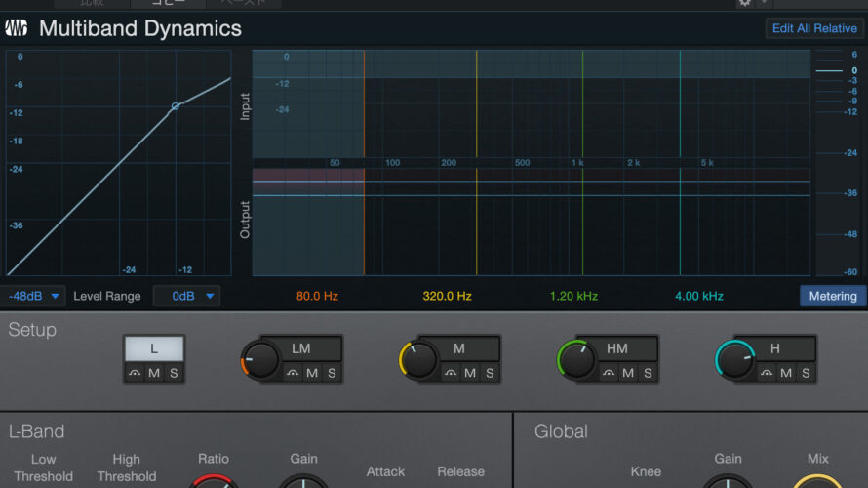Screen dimensions: 868x488
Task: Click the threshold node on compression curve
Action: (x=176, y=105)
